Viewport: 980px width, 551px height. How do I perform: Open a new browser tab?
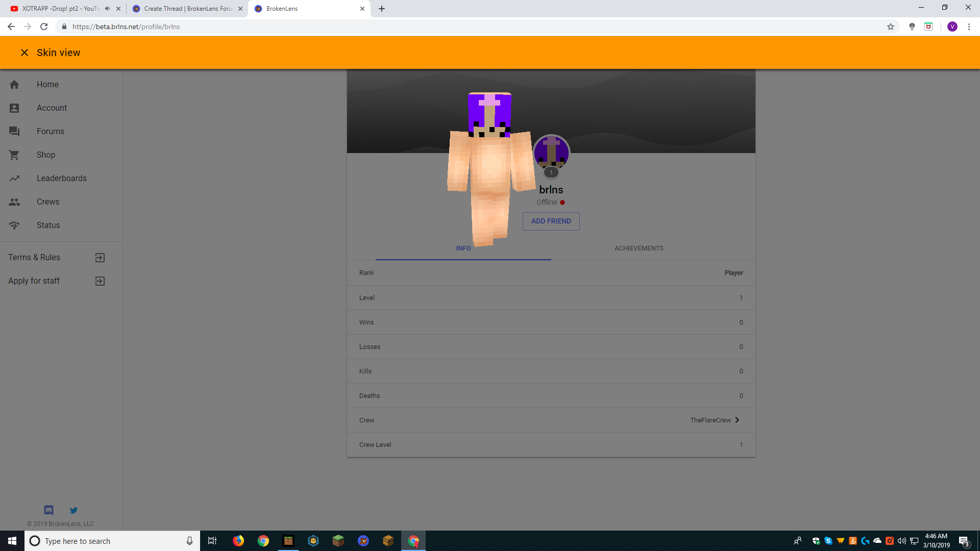click(x=382, y=9)
